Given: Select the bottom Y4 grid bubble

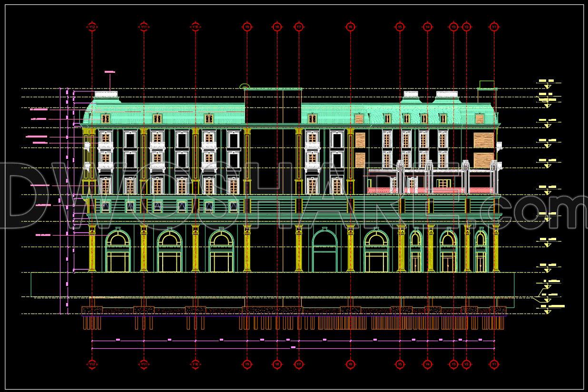Looking at the screenshot, I should (x=427, y=364).
